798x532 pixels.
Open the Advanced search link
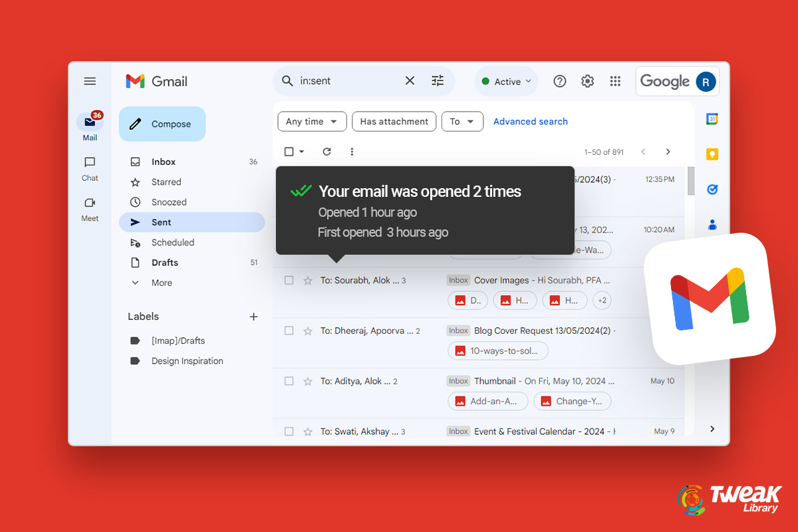tap(531, 122)
